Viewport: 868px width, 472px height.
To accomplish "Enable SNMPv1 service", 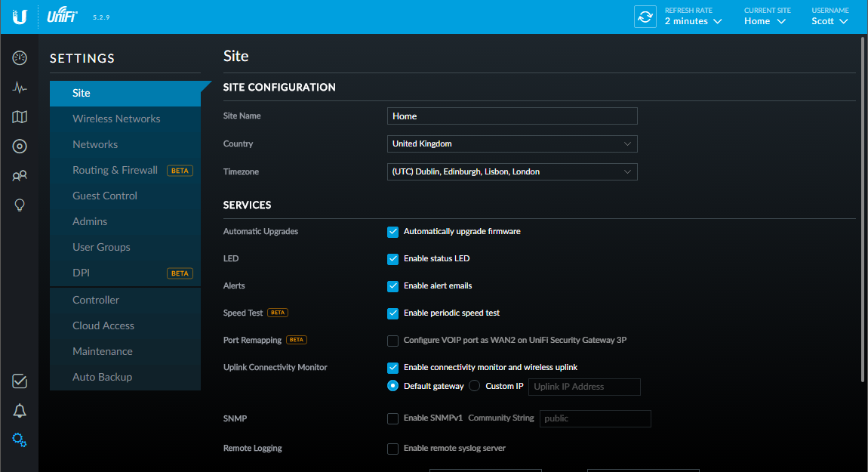I will click(x=392, y=418).
